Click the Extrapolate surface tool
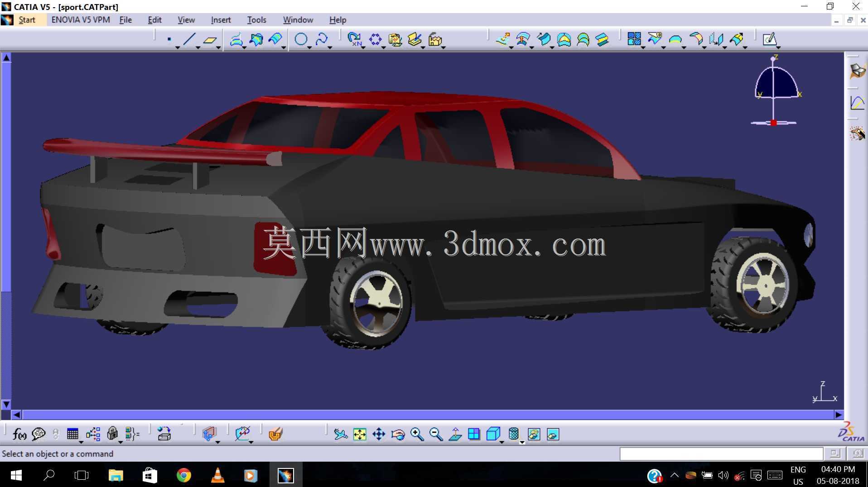 736,39
